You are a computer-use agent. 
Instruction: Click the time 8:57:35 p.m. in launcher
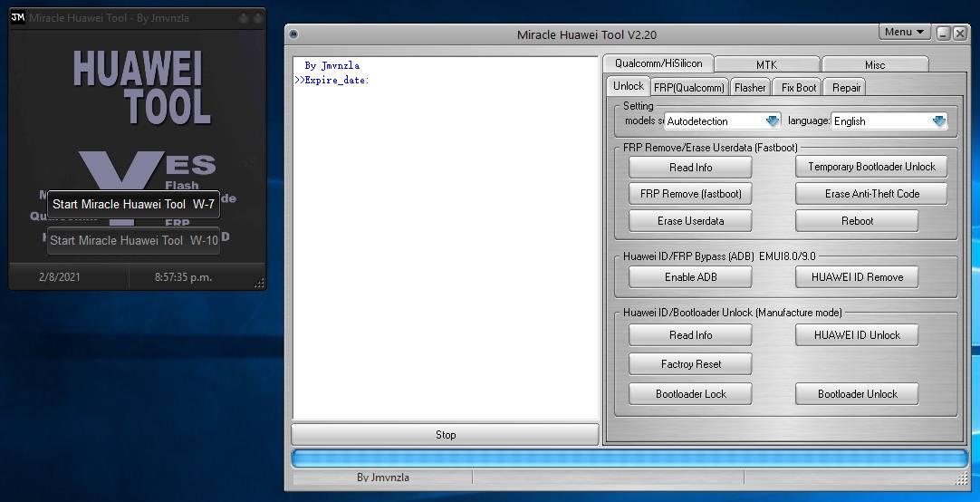point(183,277)
